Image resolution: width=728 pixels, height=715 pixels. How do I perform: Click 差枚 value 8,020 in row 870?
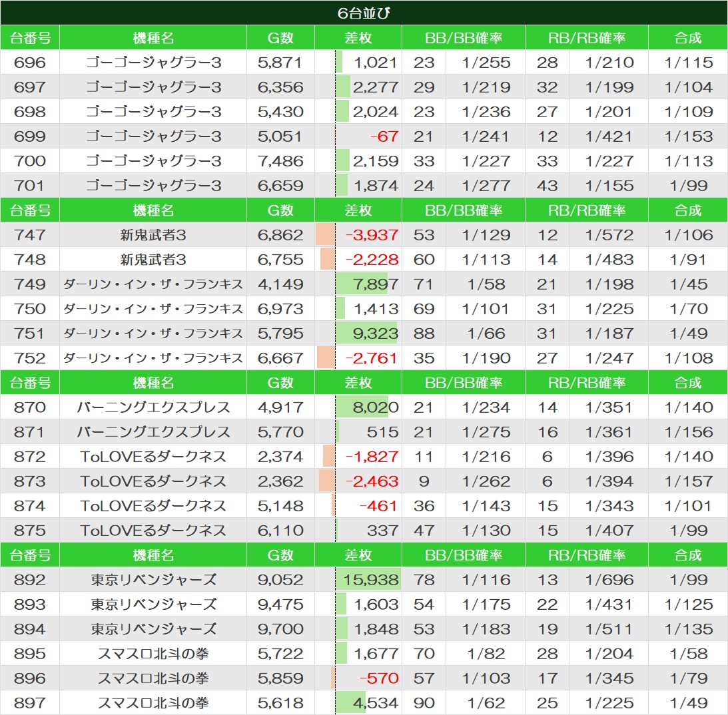tap(375, 407)
